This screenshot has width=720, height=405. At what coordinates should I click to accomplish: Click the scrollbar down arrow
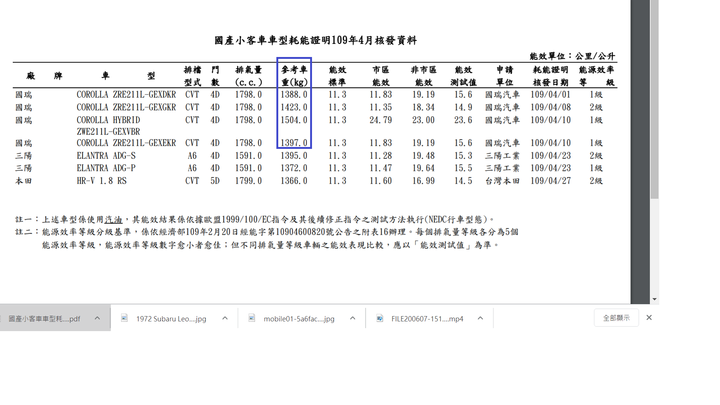click(x=654, y=299)
